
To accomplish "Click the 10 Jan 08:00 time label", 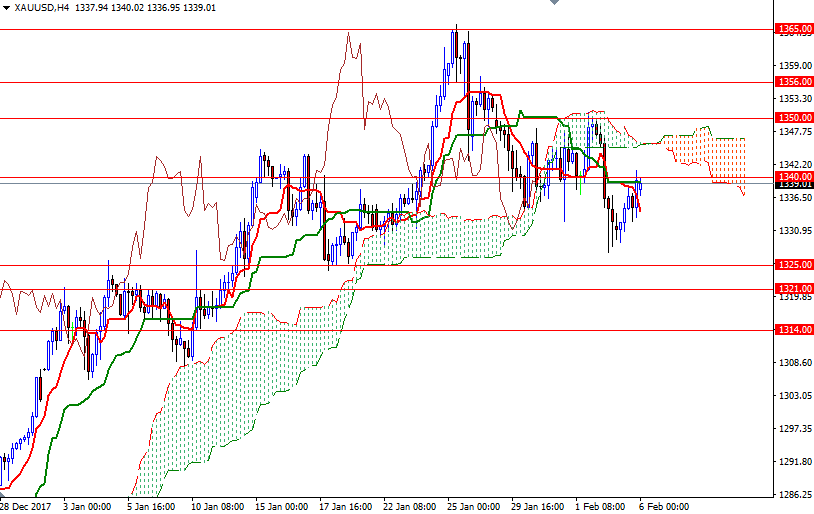I will pos(217,506).
